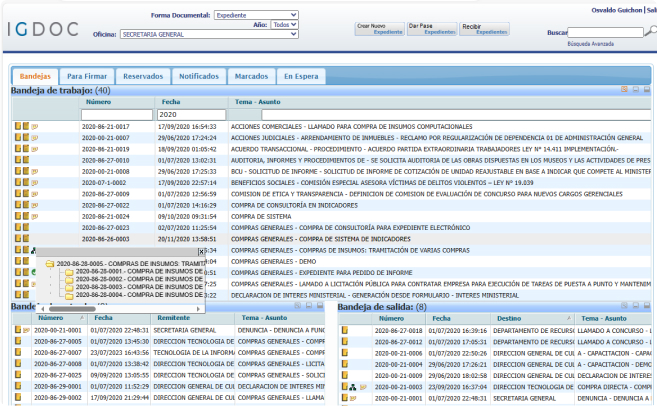Click the popup scrollbar's left arrow
Screen dimensions: 657x406
42,309
